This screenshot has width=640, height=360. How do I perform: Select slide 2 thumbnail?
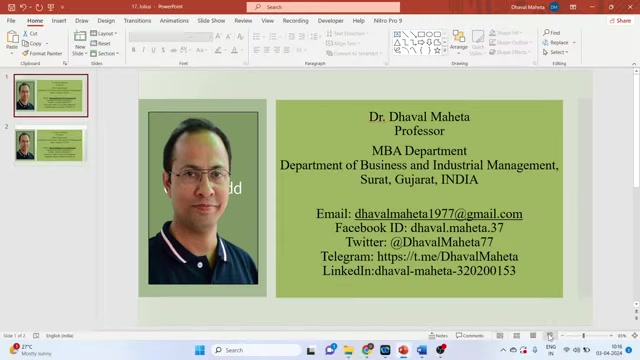tap(51, 145)
